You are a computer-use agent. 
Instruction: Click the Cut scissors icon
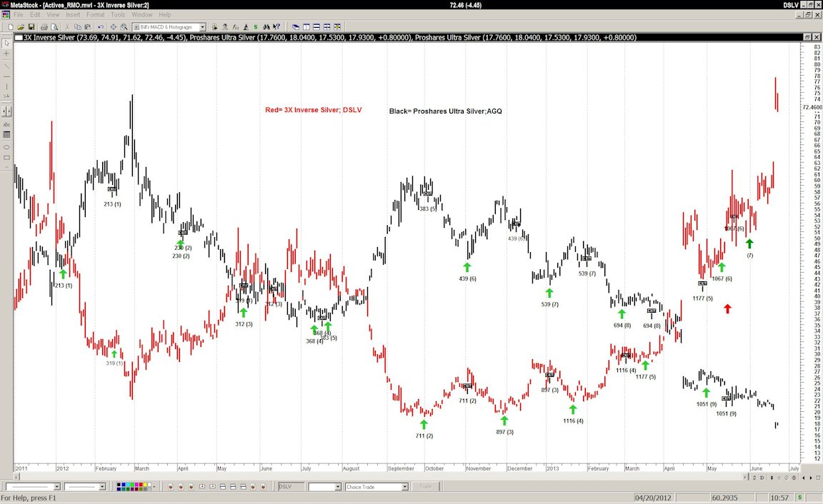[x=67, y=26]
